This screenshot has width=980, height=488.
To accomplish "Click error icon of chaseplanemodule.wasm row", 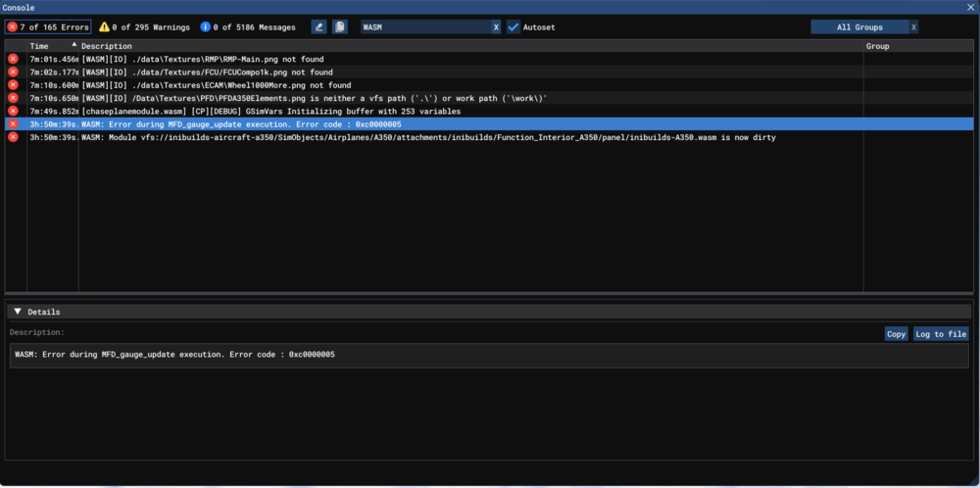I will [13, 112].
